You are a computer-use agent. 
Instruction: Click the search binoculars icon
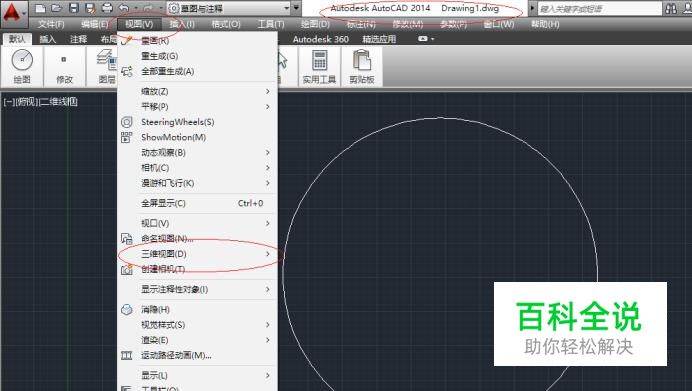(x=671, y=8)
